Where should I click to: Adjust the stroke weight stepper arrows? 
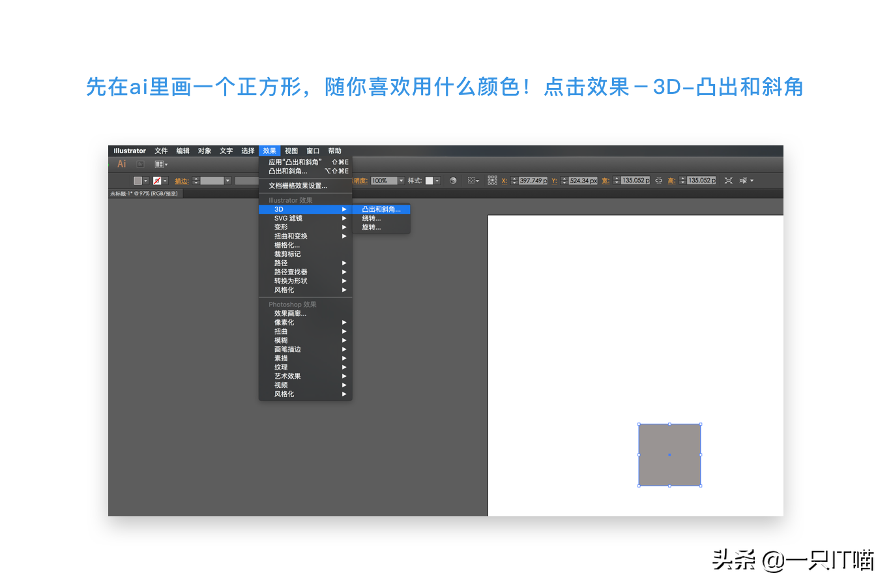196,181
